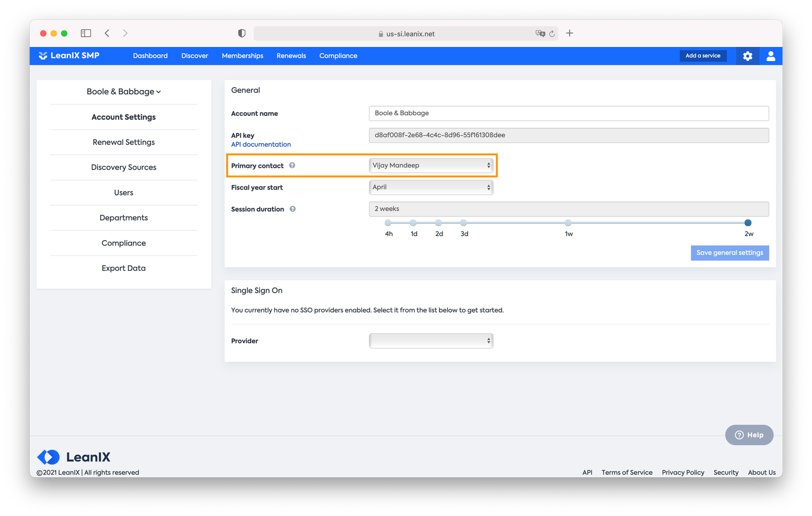Open Export Data in the sidebar
Screen dimensions: 812x516
click(x=124, y=268)
